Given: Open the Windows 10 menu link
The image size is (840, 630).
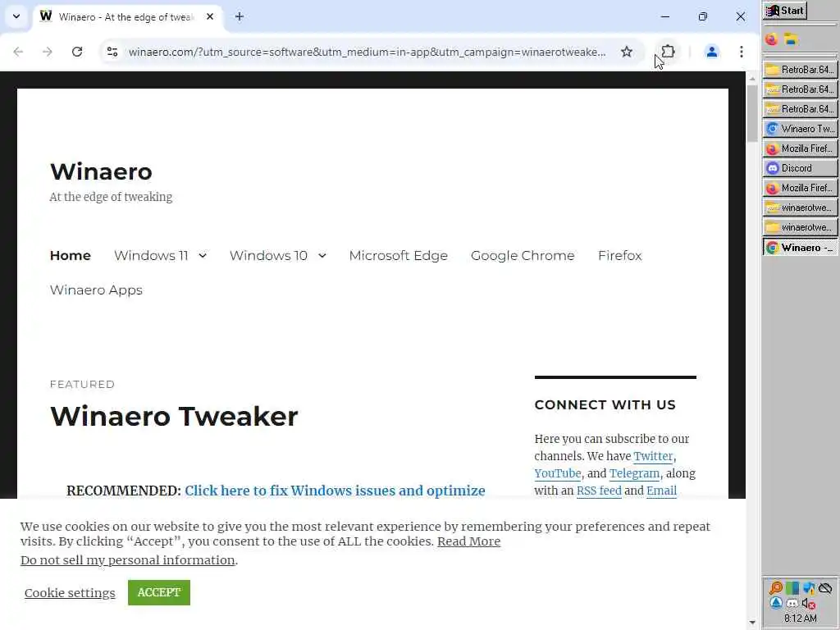Looking at the screenshot, I should [268, 256].
